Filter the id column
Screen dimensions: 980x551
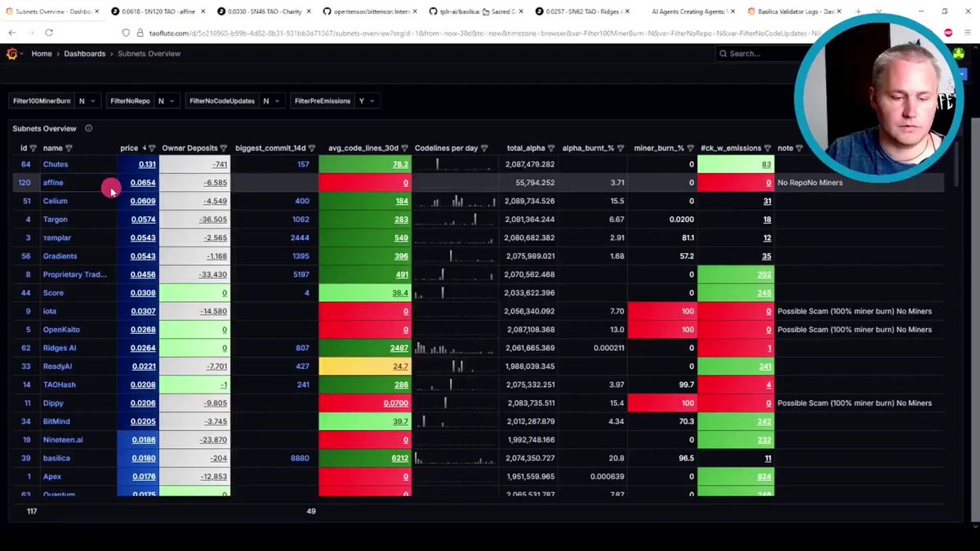point(34,149)
